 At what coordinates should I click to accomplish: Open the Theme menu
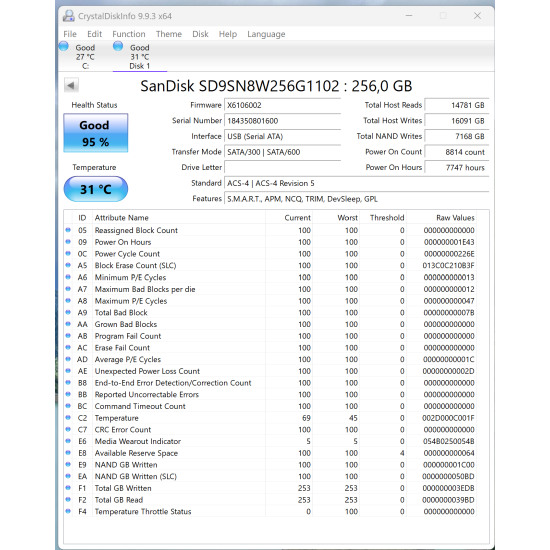169,34
